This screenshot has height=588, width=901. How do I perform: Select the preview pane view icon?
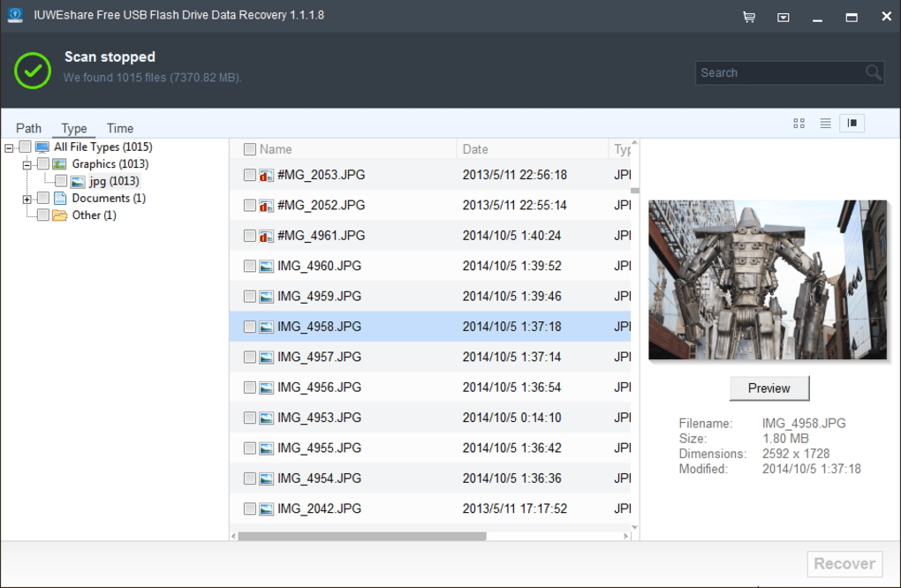tap(852, 123)
